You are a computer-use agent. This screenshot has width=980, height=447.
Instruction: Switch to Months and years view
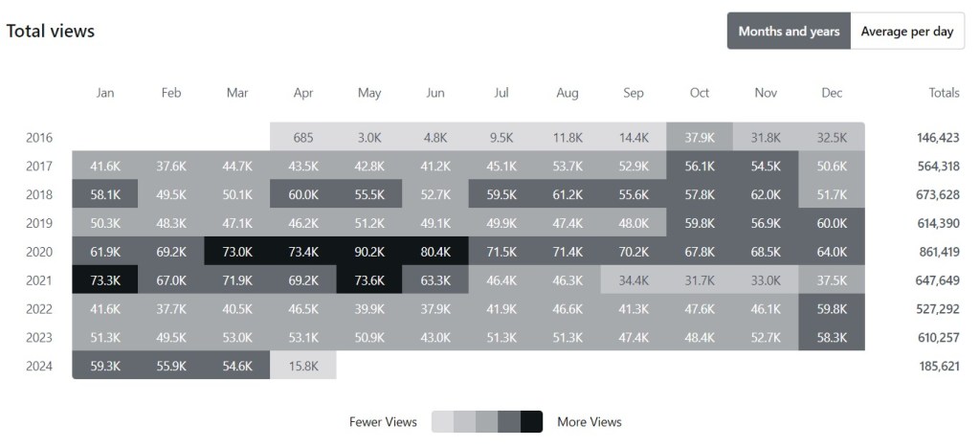point(789,32)
